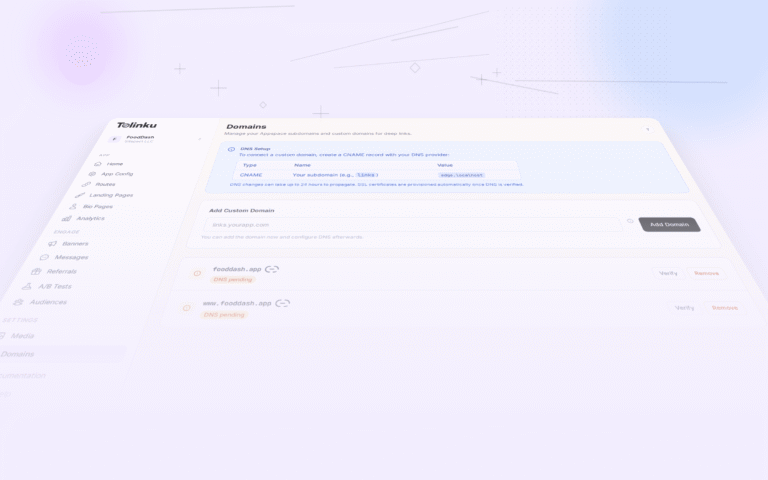The height and width of the screenshot is (480, 768).
Task: Verify the www.fooddash.app domain
Action: (684, 308)
